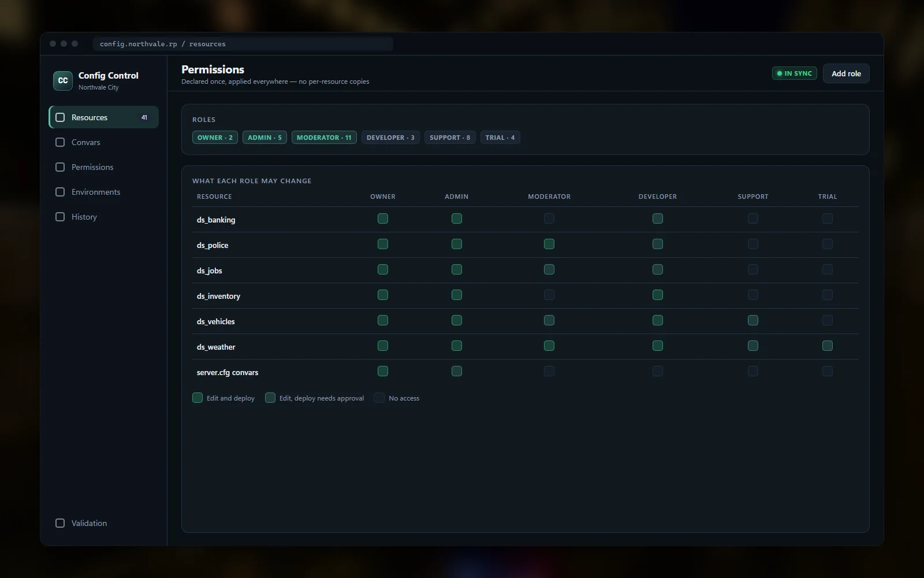The height and width of the screenshot is (578, 924).
Task: Toggle ds_police permission for Admin
Action: pos(457,244)
